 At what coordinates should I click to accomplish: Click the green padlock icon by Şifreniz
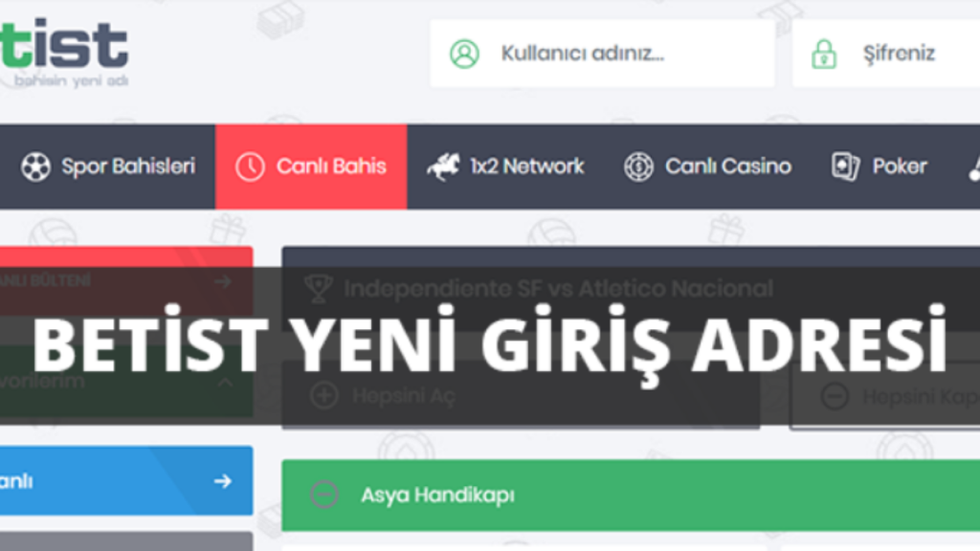823,54
